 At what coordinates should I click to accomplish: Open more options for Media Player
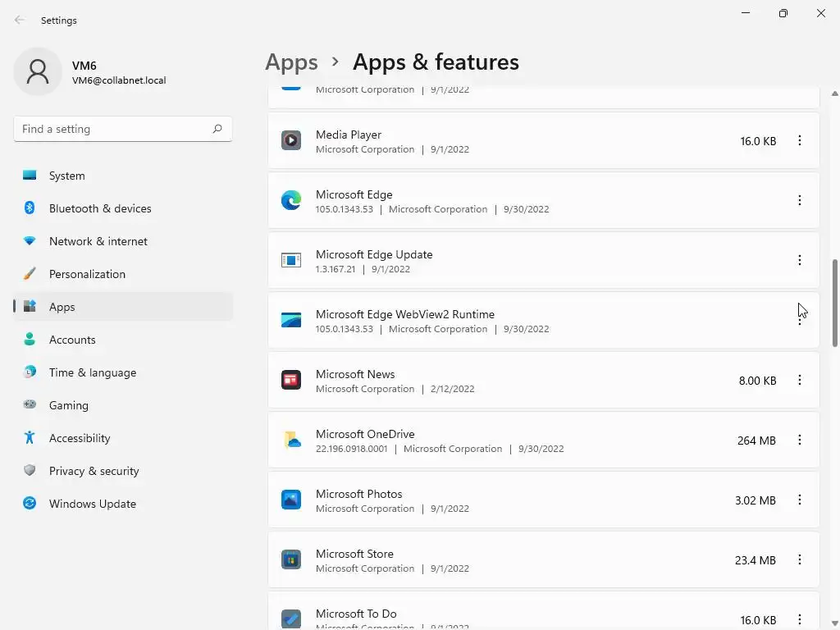800,140
